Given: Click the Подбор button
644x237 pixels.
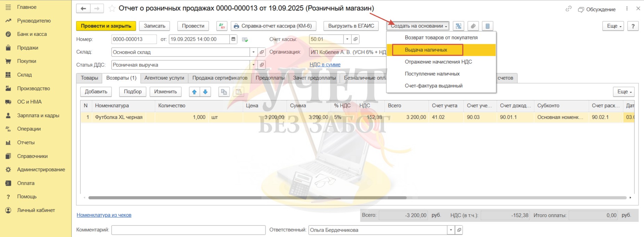Looking at the screenshot, I should (x=133, y=92).
